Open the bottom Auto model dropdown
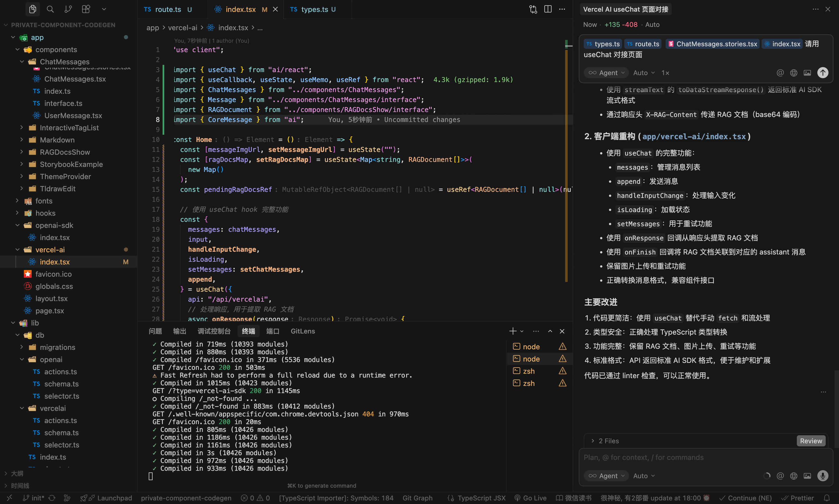This screenshot has height=504, width=839. 644,476
